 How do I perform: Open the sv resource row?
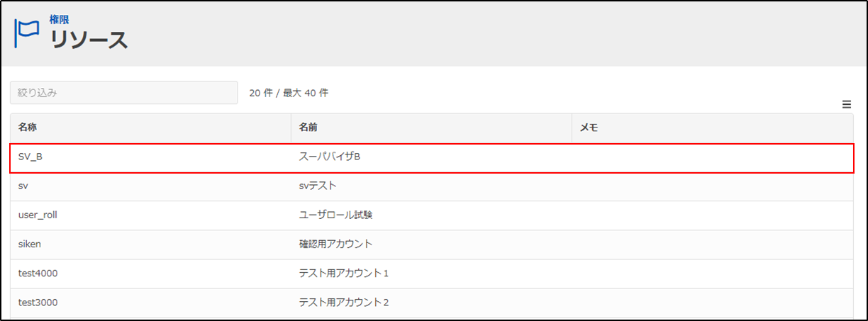(x=23, y=186)
